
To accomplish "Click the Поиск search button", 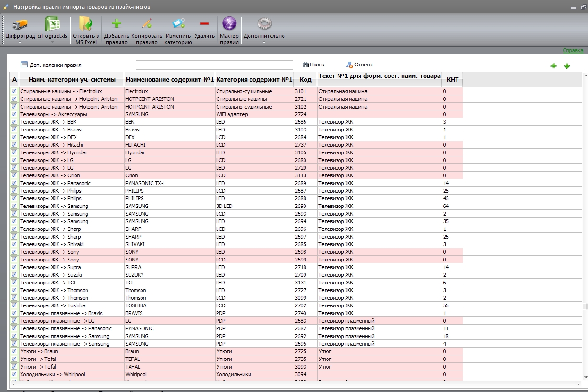I will 314,65.
